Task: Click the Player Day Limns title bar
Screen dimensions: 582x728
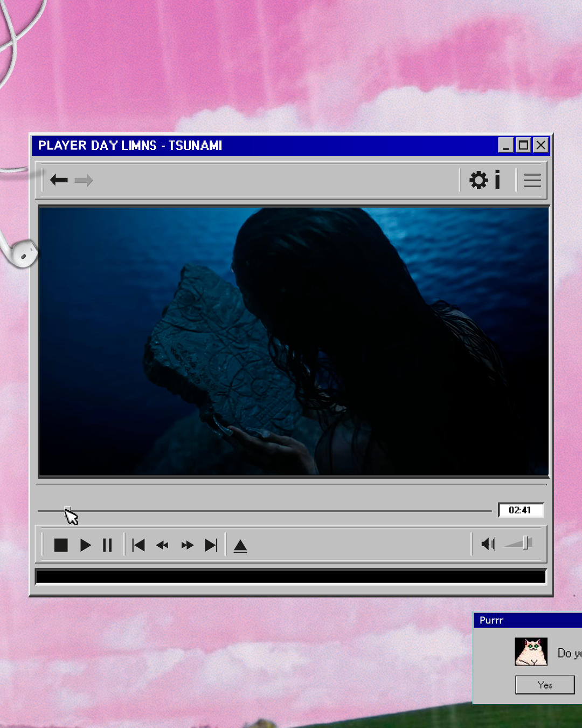Action: pos(291,145)
